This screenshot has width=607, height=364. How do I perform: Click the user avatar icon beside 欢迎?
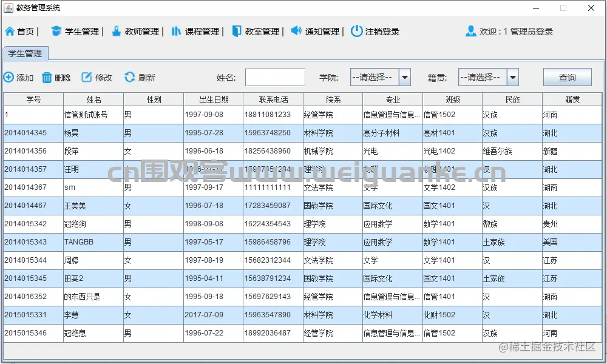pyautogui.click(x=471, y=32)
